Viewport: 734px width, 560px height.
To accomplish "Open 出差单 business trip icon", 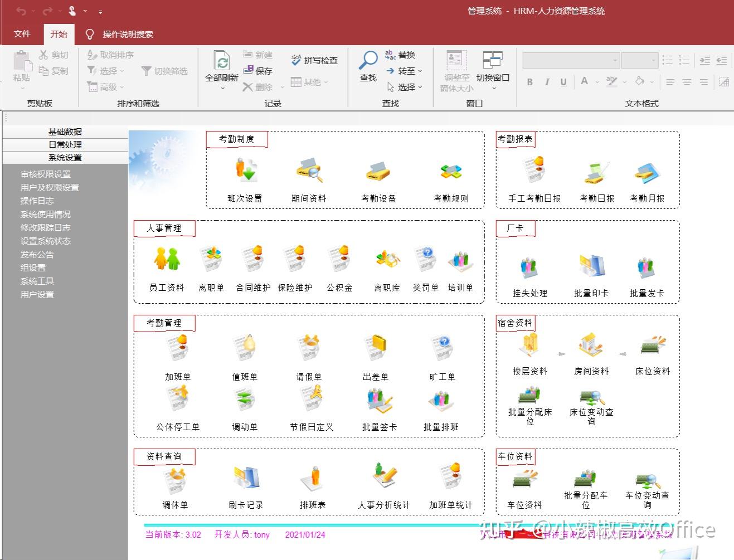I will [x=375, y=348].
